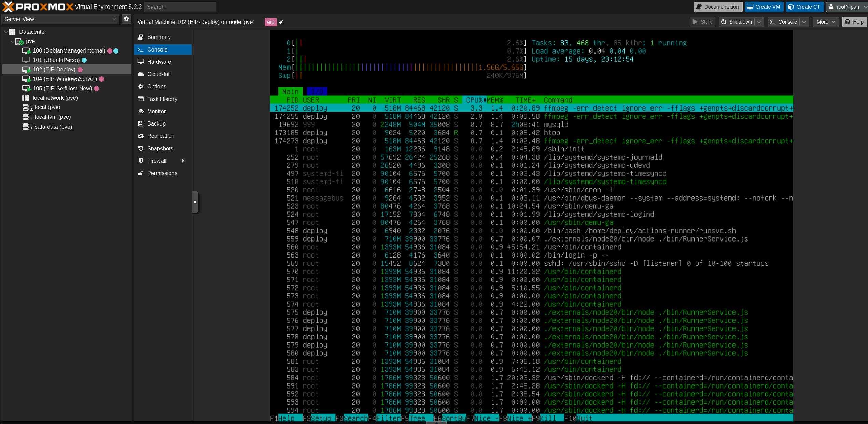The width and height of the screenshot is (868, 424).
Task: Expand the collapsed noVNC side panel handle
Action: pyautogui.click(x=195, y=202)
